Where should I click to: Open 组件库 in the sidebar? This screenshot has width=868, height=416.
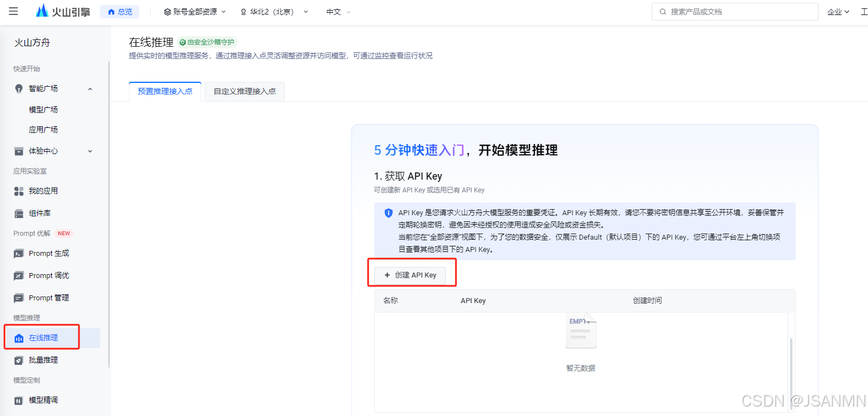click(x=39, y=213)
